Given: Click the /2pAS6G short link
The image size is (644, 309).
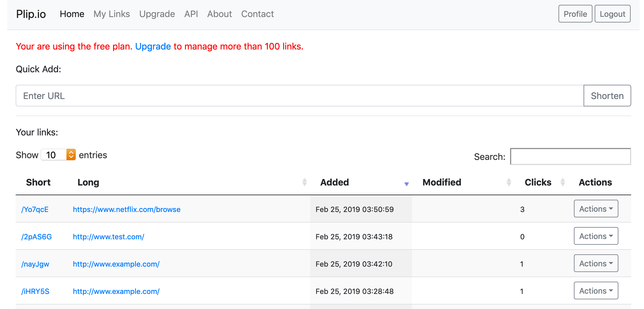Looking at the screenshot, I should pyautogui.click(x=36, y=237).
